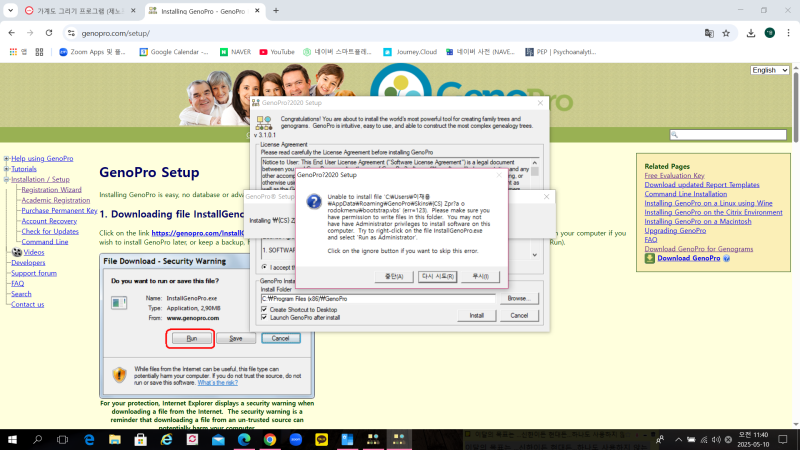This screenshot has height=450, width=800.
Task: Expand the Help using GenoPro node
Action: click(x=7, y=158)
